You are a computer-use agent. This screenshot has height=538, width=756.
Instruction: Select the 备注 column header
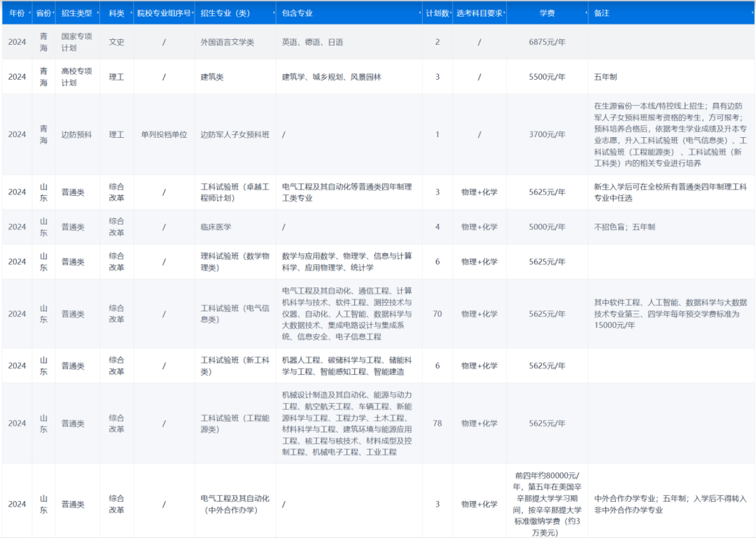[x=603, y=12]
